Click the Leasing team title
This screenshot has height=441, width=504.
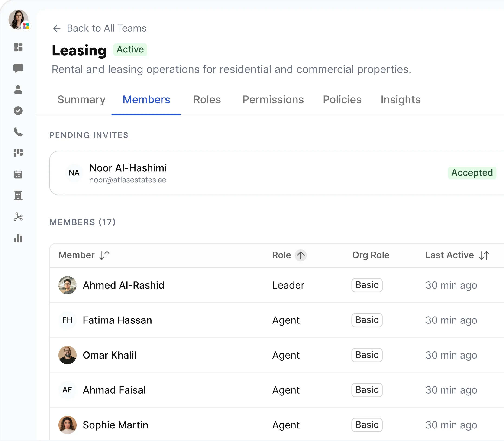(79, 51)
